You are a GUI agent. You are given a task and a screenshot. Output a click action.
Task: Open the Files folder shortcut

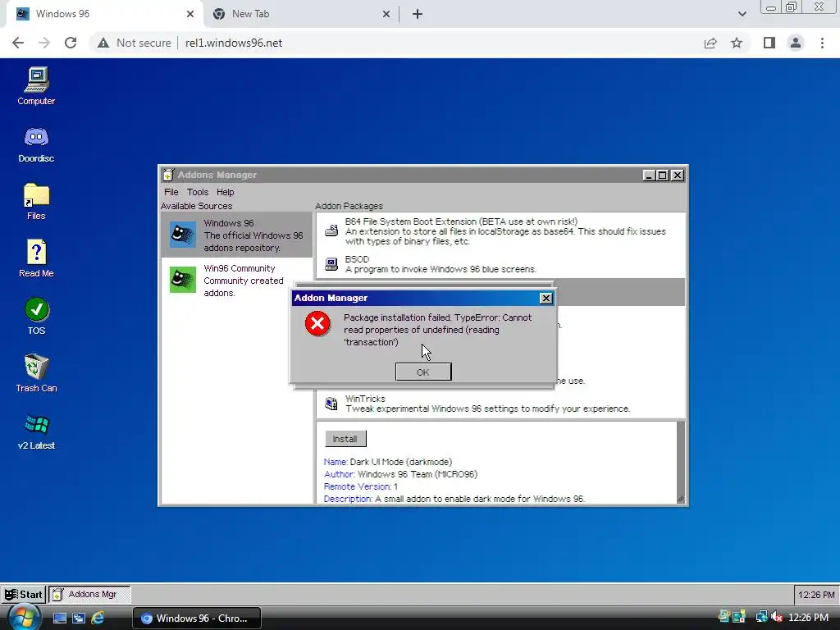[x=36, y=202]
